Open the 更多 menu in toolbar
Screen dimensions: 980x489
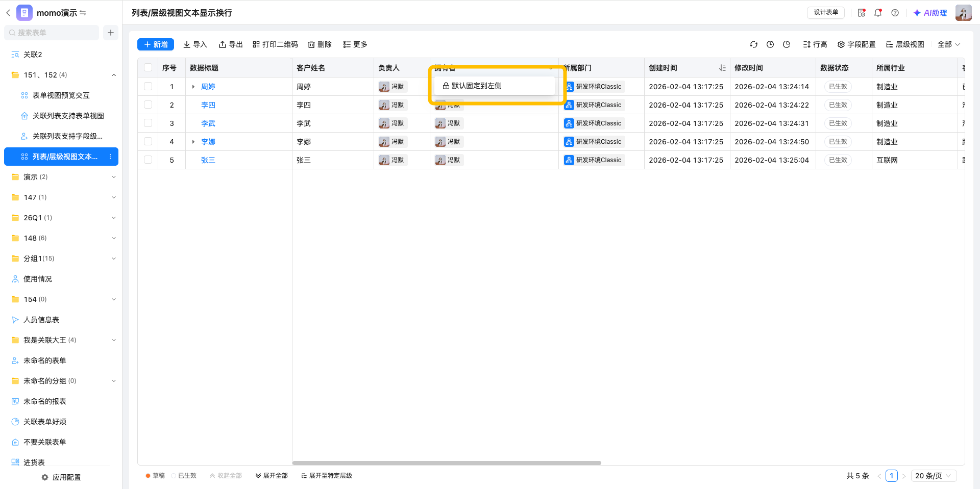[355, 44]
